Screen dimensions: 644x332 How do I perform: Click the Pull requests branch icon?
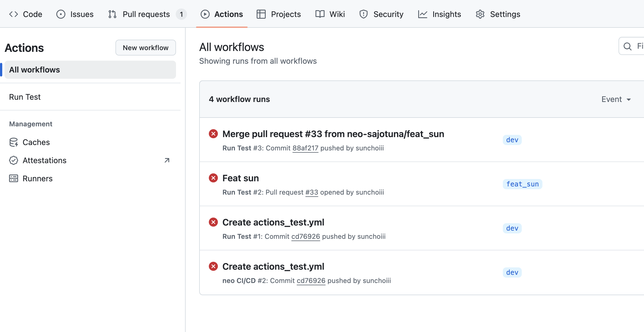[112, 14]
